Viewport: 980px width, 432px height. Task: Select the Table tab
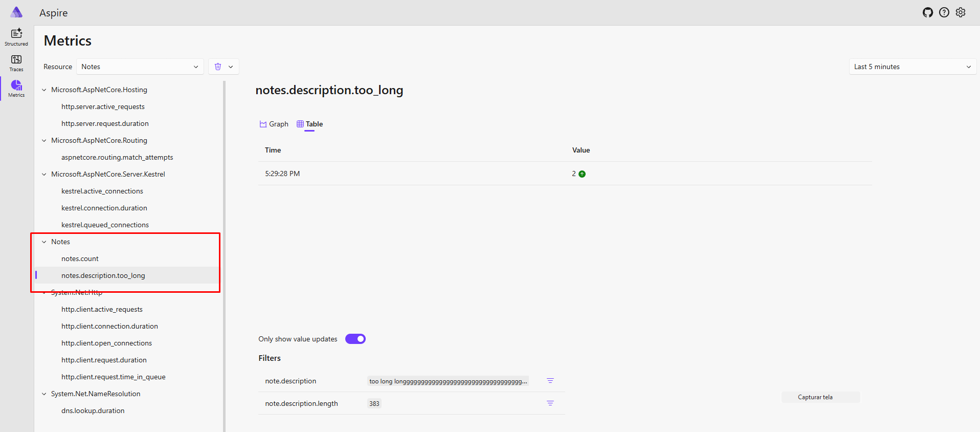[x=309, y=124]
